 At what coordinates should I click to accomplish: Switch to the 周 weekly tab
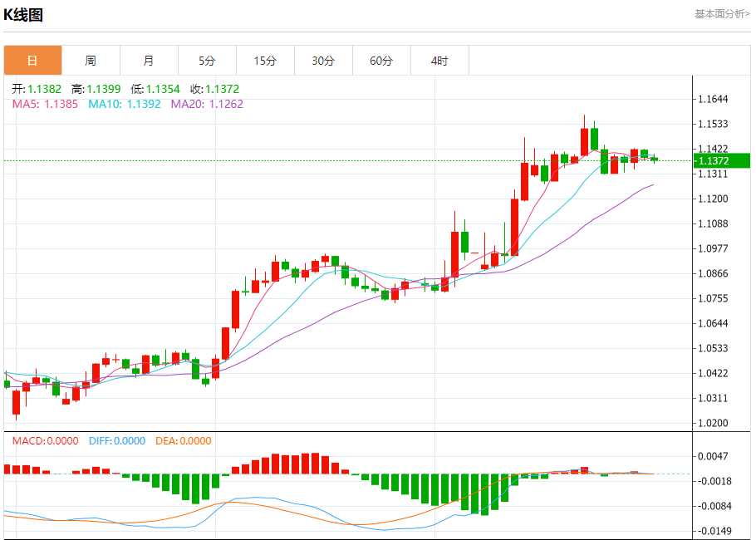click(91, 61)
